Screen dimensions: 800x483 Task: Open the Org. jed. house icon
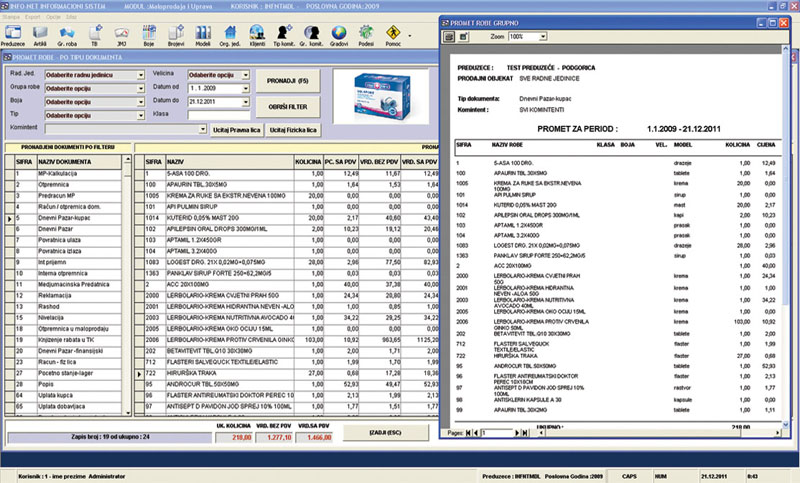[x=230, y=36]
